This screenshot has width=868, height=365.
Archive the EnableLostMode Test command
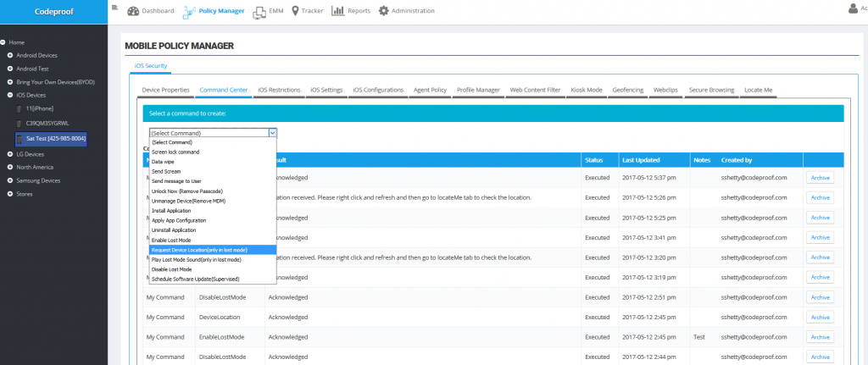coord(820,337)
